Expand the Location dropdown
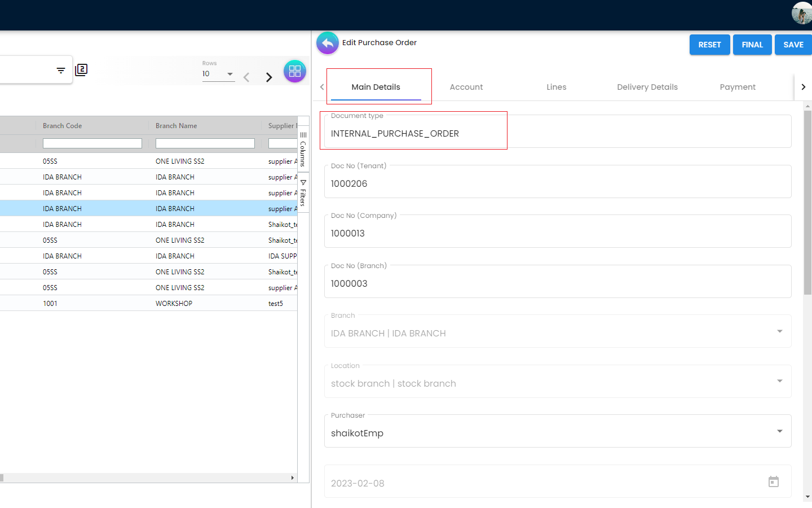This screenshot has height=508, width=812. (779, 381)
